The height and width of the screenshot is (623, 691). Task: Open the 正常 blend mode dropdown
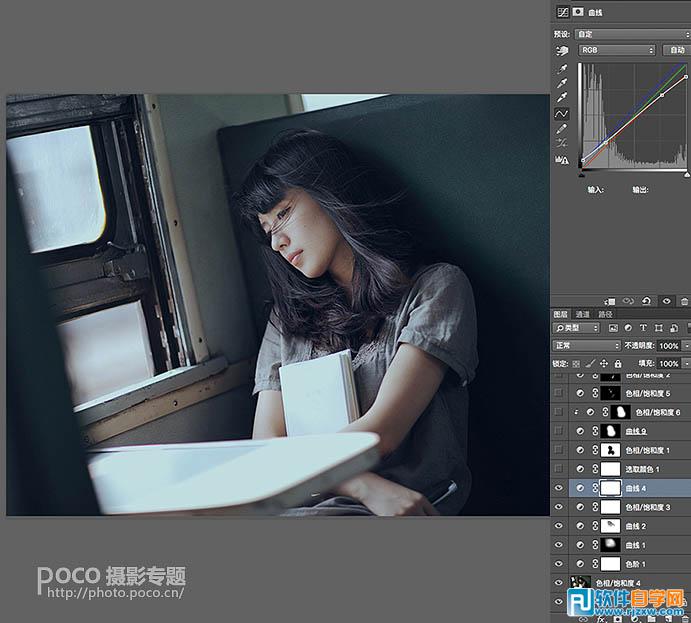click(x=586, y=345)
